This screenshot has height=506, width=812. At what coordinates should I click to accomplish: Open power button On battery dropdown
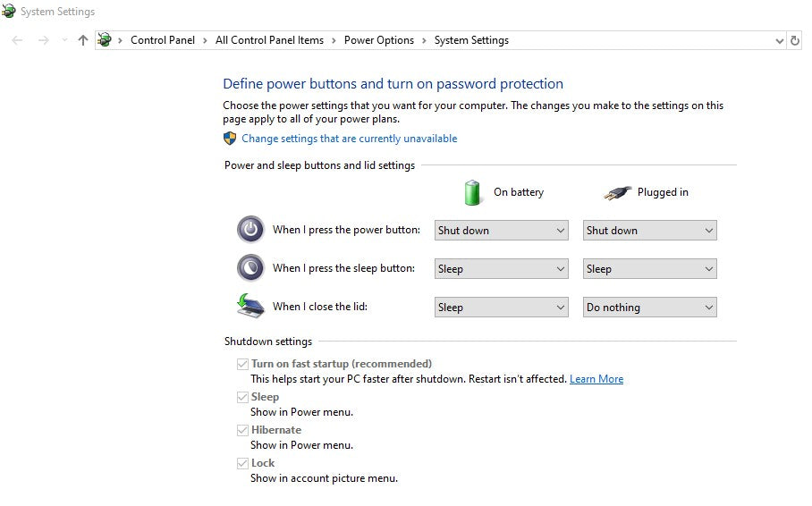point(501,231)
